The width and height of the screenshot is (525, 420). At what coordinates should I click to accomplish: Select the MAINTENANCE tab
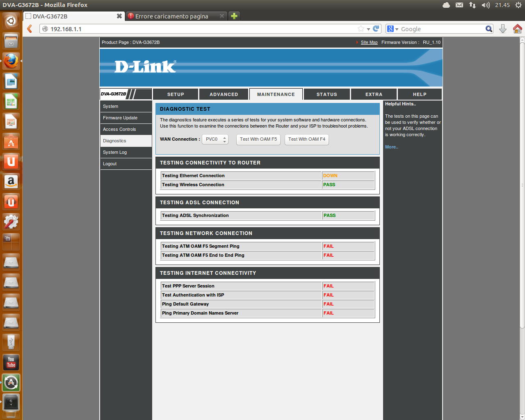point(276,94)
